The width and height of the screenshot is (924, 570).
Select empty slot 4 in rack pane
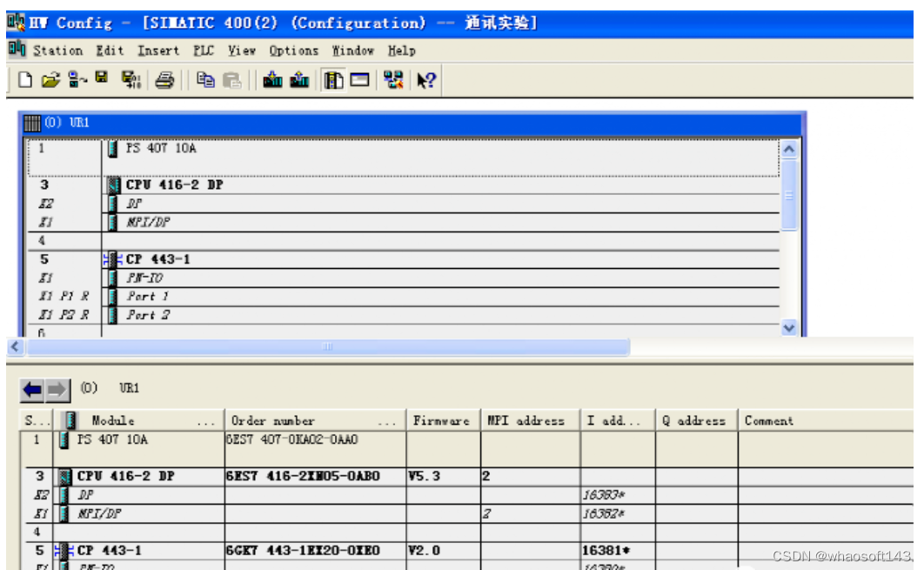point(405,240)
